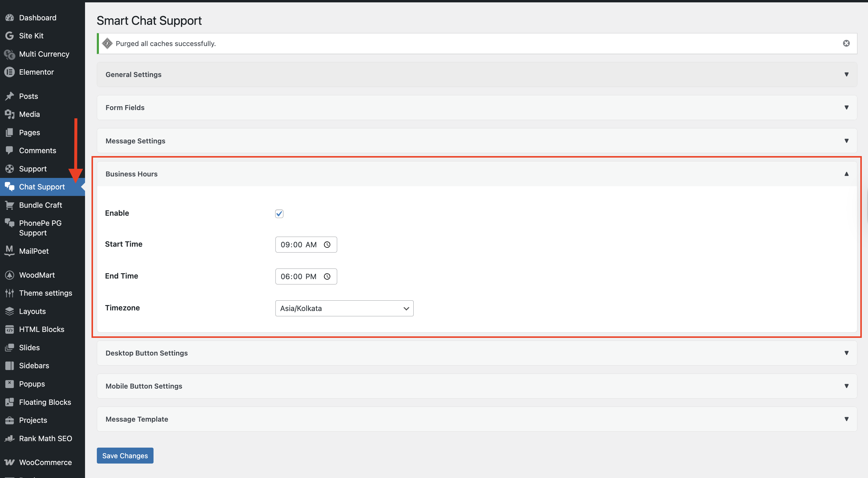This screenshot has height=478, width=868.
Task: Expand the General Settings section
Action: (x=477, y=74)
